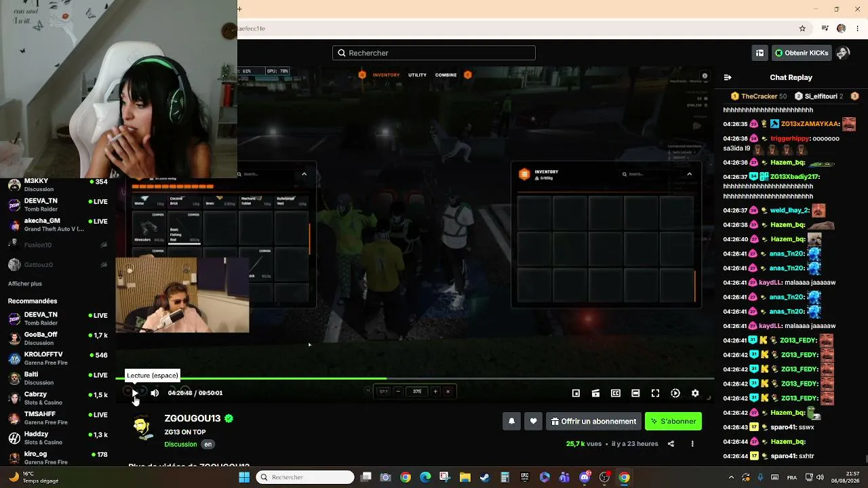Screen dimensions: 868x488
Task: Click username weld_lhay_2 in chat
Action: pos(789,210)
